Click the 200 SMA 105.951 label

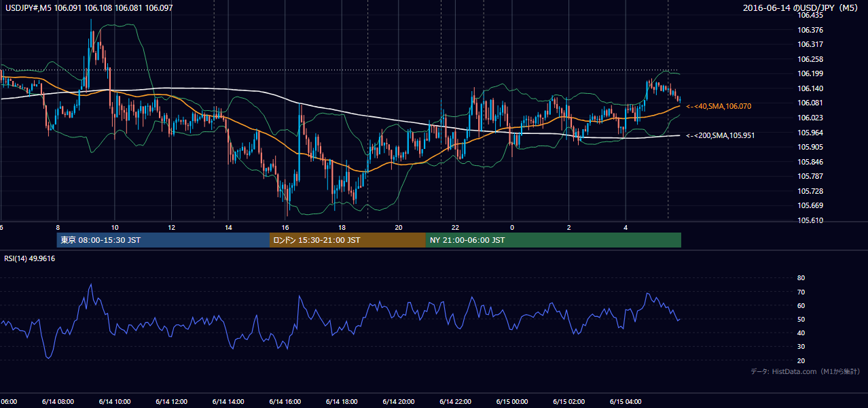721,135
